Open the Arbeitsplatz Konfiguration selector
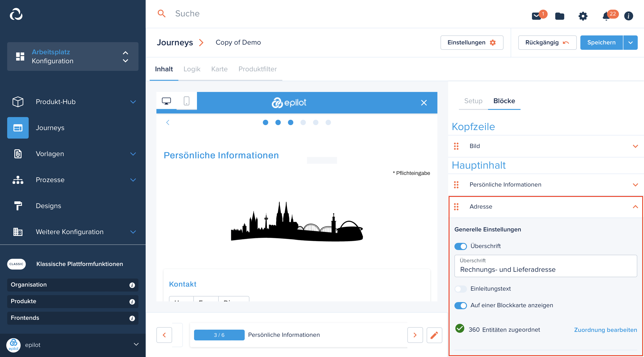Image resolution: width=644 pixels, height=357 pixels. (x=73, y=57)
